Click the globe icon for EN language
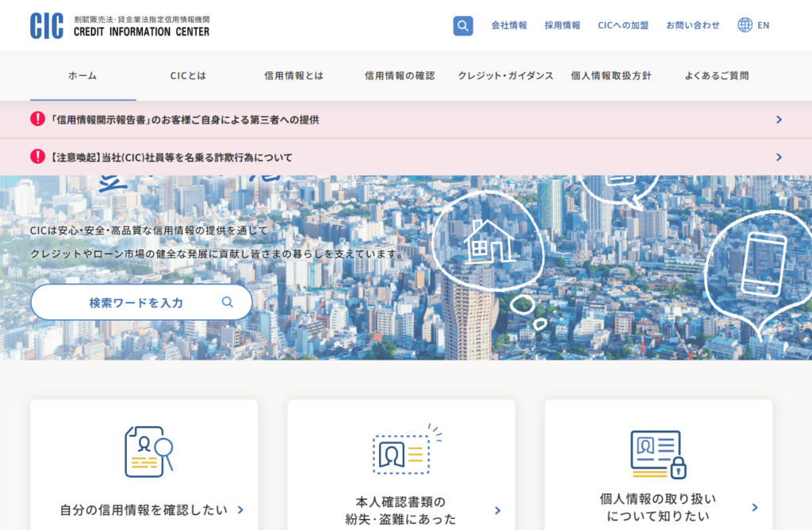812x530 pixels. [x=745, y=25]
